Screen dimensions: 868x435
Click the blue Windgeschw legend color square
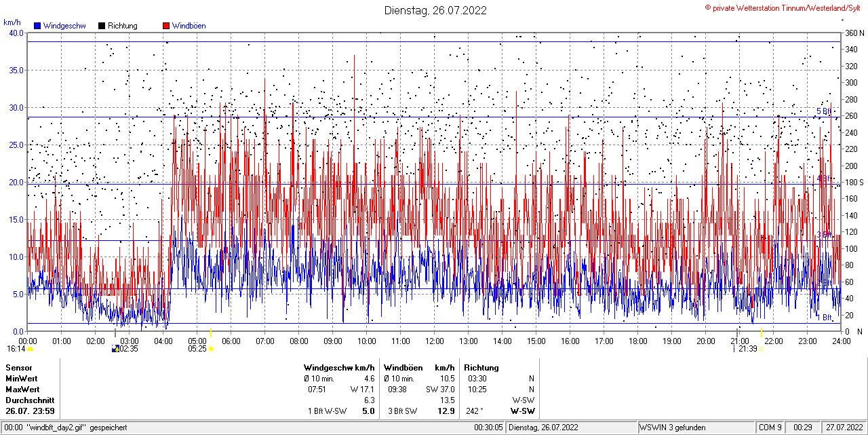coord(37,26)
